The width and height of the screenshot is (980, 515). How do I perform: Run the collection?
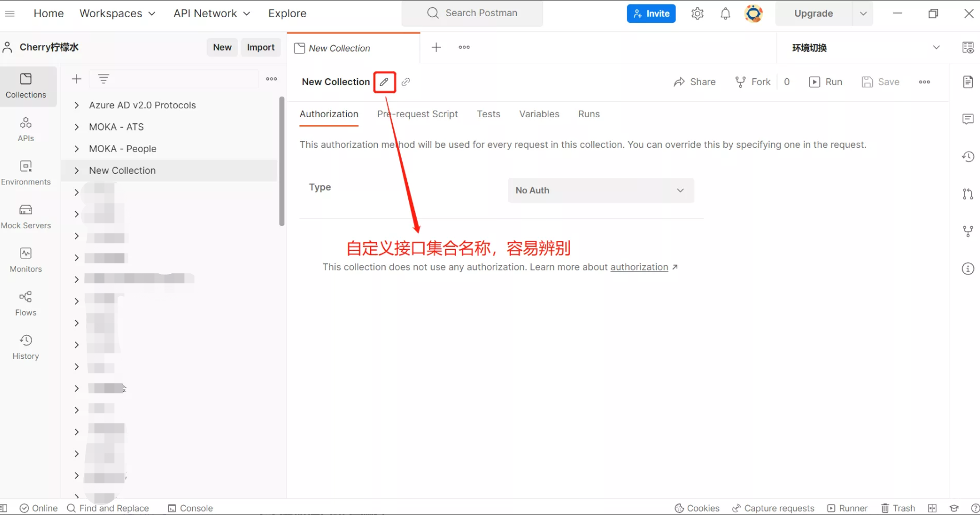pos(826,82)
